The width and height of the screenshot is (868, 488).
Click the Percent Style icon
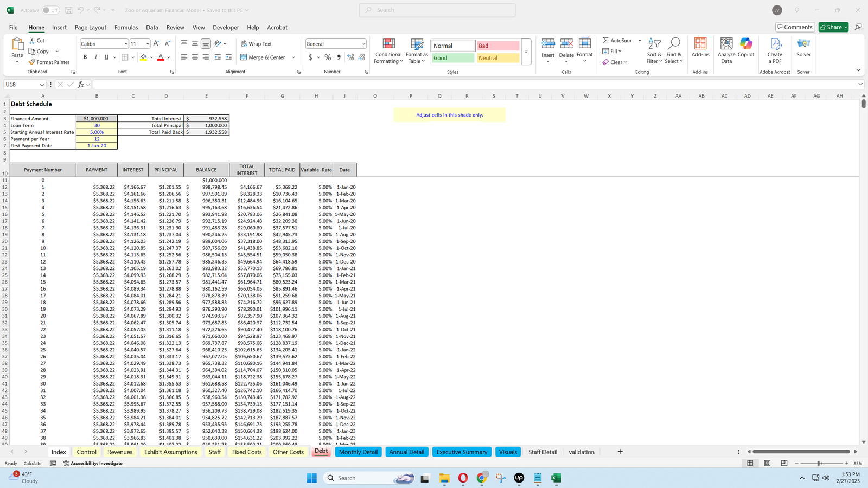coord(328,57)
